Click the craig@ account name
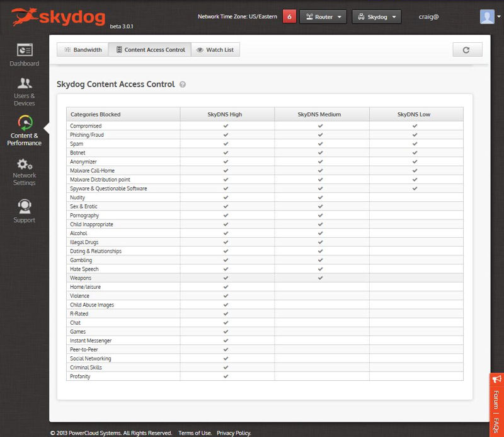 point(428,17)
